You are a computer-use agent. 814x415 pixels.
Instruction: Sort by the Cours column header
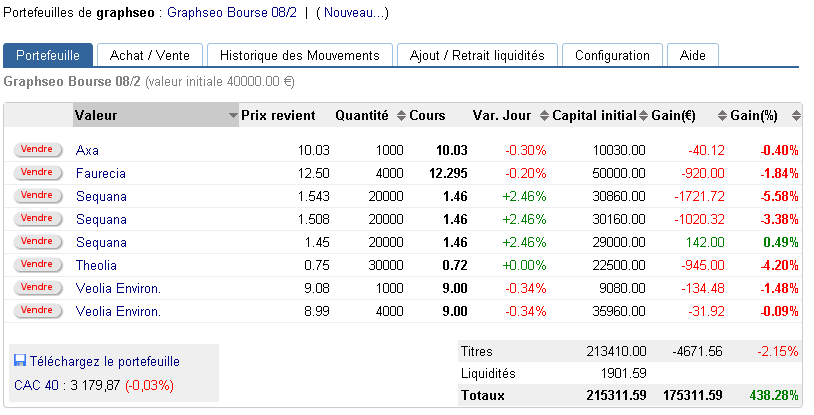click(427, 116)
